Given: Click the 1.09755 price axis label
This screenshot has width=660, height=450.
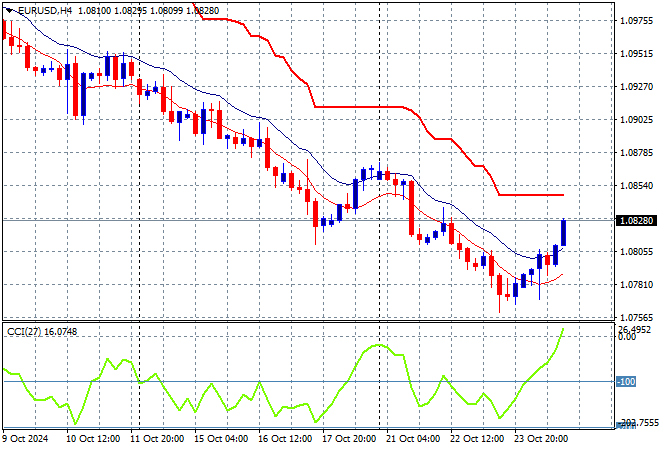Looking at the screenshot, I should tap(636, 21).
